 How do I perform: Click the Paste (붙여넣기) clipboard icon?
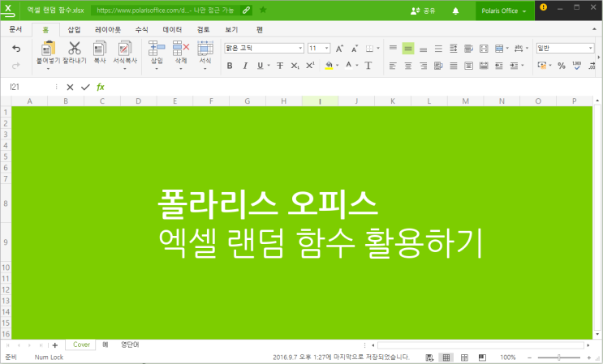(x=48, y=49)
